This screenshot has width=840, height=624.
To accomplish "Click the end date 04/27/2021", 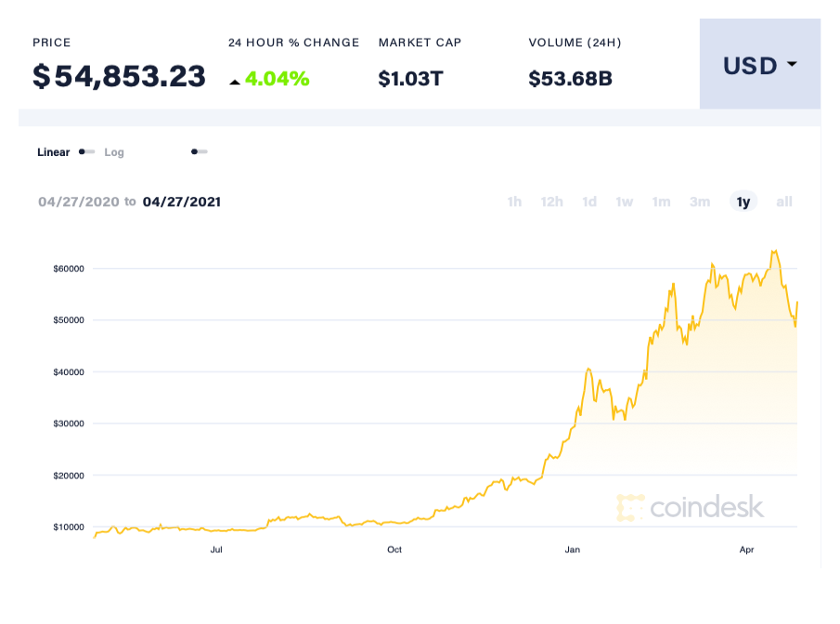I will click(x=181, y=201).
